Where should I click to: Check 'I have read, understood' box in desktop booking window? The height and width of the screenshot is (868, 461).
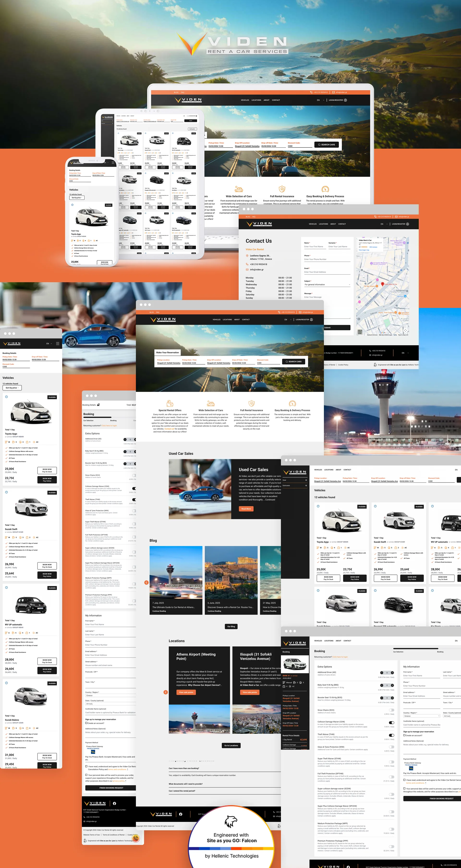404,780
